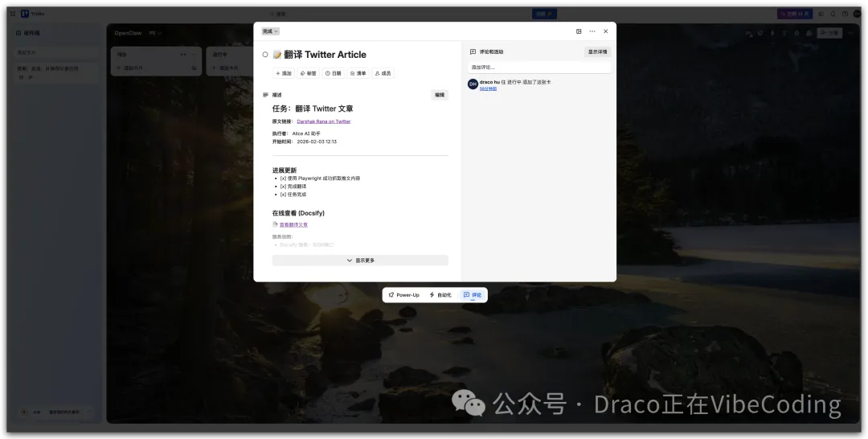Open the Power-Up tab
868x439 pixels.
point(403,295)
